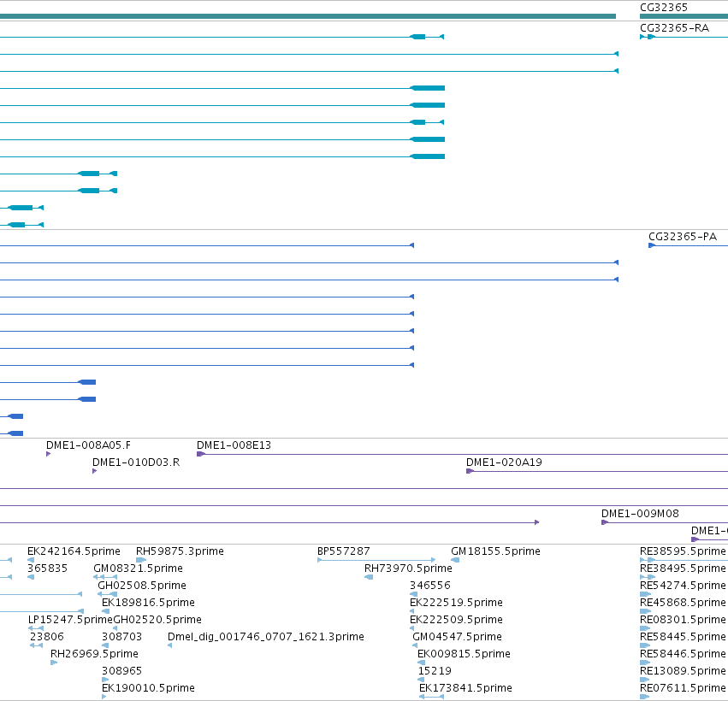This screenshot has width=728, height=701.
Task: Click the CG32365-PA protein label
Action: tap(683, 237)
